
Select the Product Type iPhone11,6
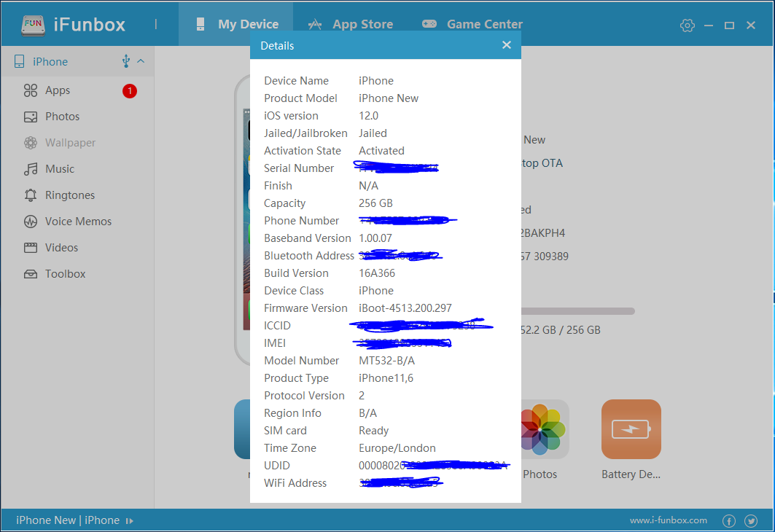pos(386,378)
